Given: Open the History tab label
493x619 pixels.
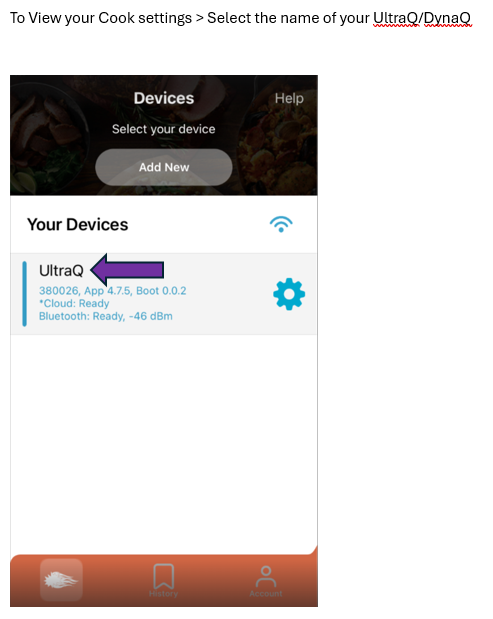Looking at the screenshot, I should tap(163, 593).
